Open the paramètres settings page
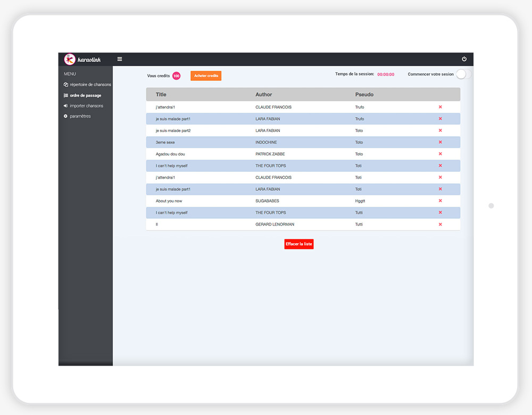The width and height of the screenshot is (532, 415). tap(80, 116)
